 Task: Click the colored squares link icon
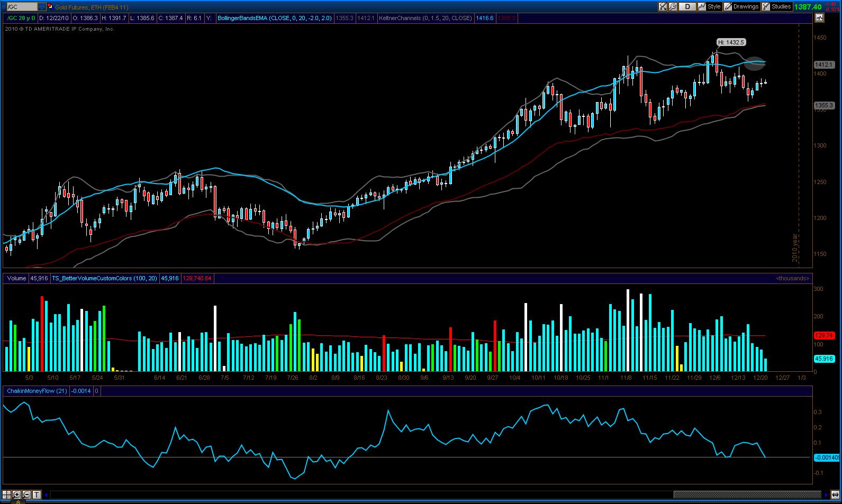50,7
